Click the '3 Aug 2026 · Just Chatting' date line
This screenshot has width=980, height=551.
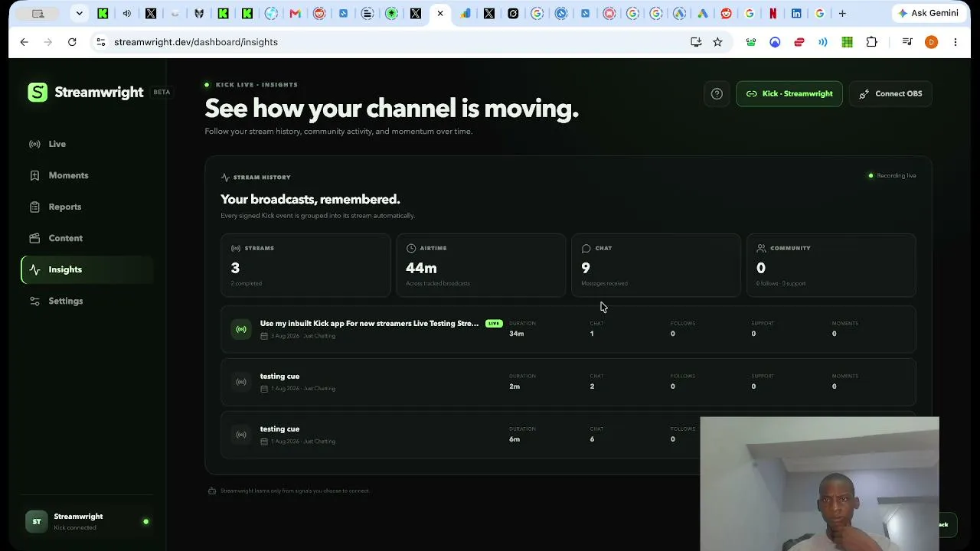(x=298, y=336)
